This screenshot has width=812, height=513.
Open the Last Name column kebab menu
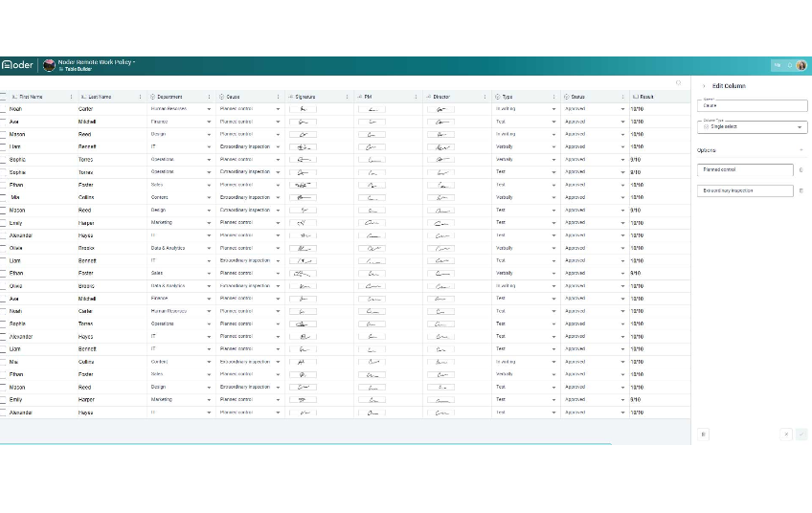(140, 97)
